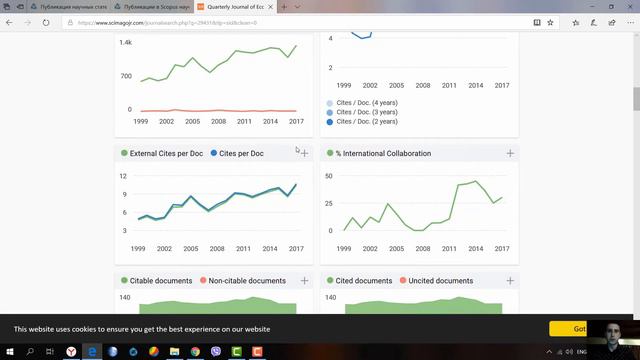The image size is (640, 360).
Task: Add this page to favorites star
Action: [550, 23]
